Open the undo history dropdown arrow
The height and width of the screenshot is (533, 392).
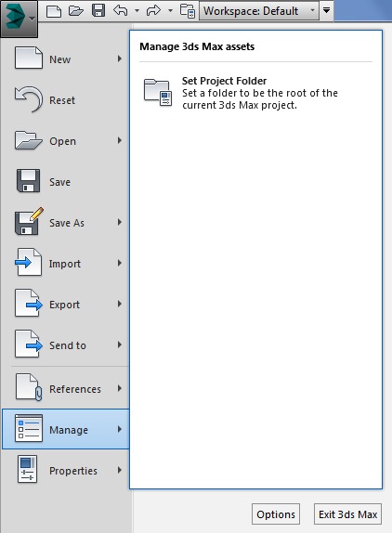(x=137, y=11)
